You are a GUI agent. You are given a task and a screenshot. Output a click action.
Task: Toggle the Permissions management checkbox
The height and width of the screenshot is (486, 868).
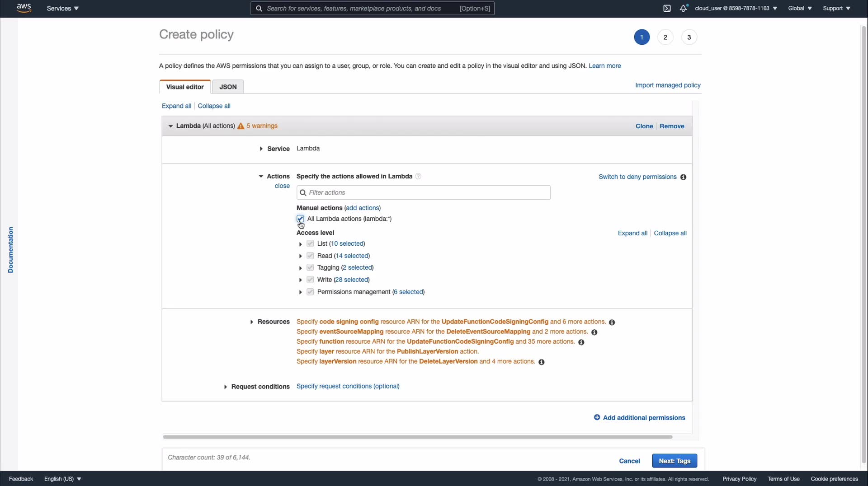coord(310,292)
